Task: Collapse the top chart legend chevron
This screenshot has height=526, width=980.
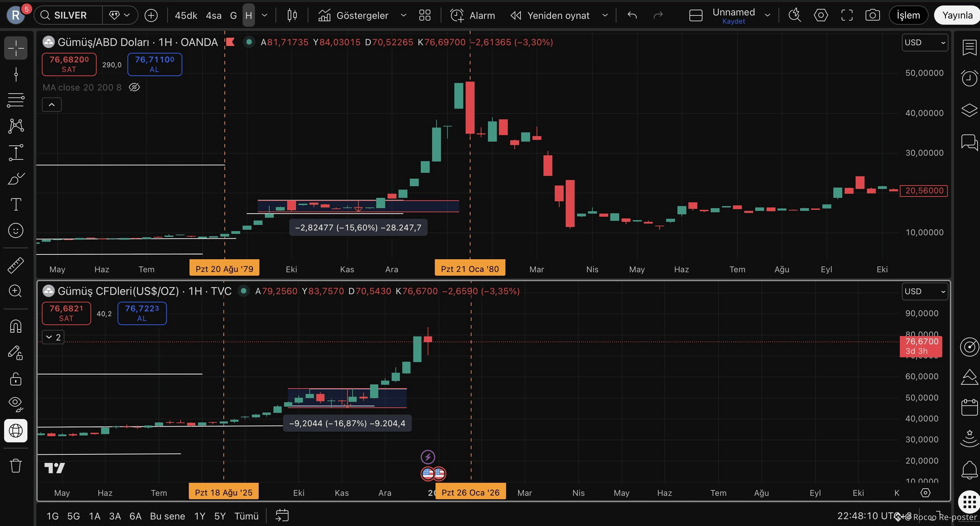Action: pos(52,104)
